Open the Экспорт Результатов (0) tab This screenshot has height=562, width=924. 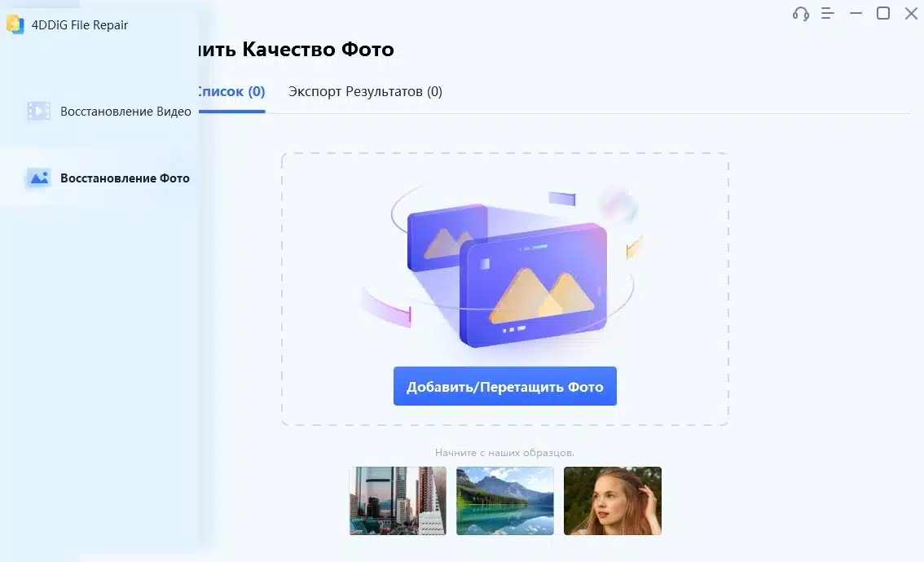365,92
